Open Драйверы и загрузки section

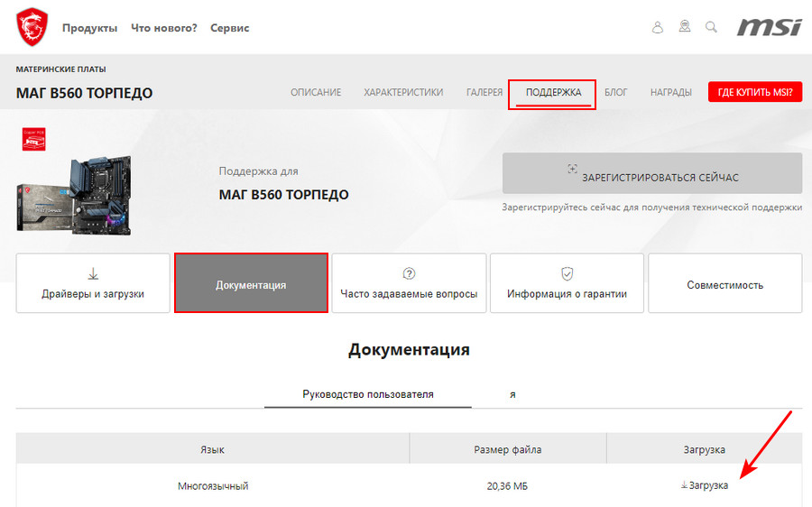coord(93,282)
